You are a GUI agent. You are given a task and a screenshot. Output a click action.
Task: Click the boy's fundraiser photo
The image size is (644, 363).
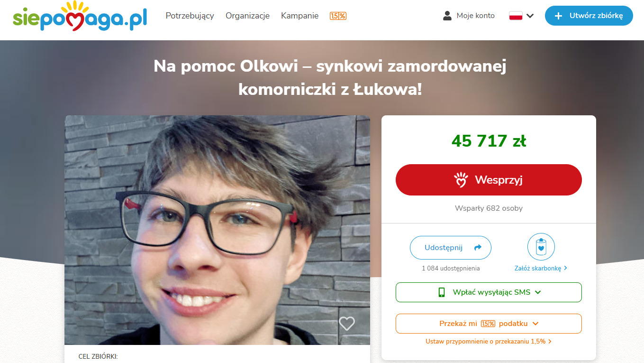217,230
